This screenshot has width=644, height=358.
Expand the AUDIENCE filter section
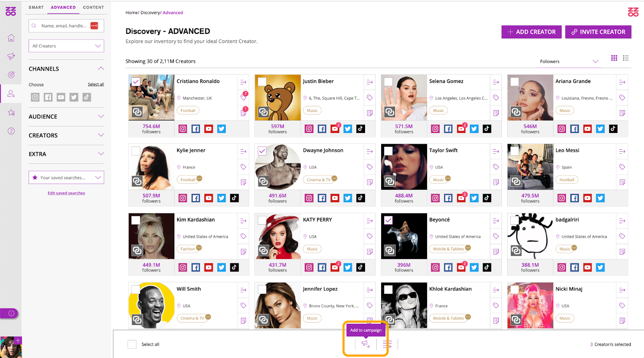click(x=66, y=116)
